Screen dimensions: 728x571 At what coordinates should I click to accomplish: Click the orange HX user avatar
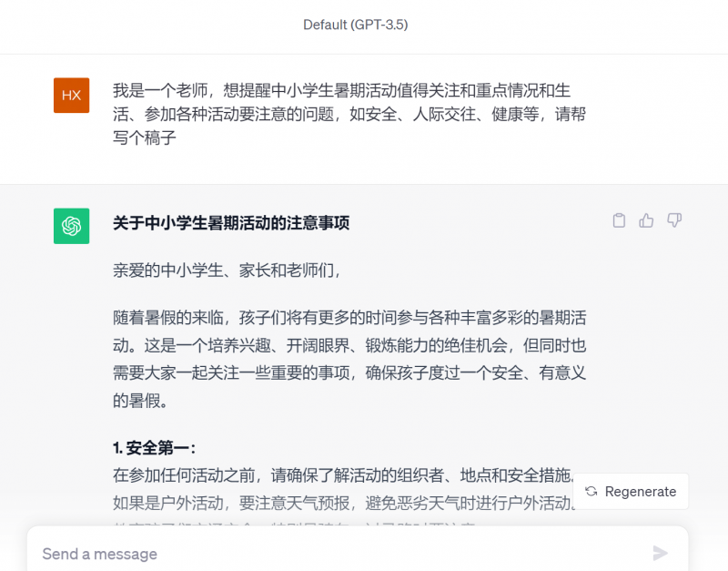(x=71, y=95)
